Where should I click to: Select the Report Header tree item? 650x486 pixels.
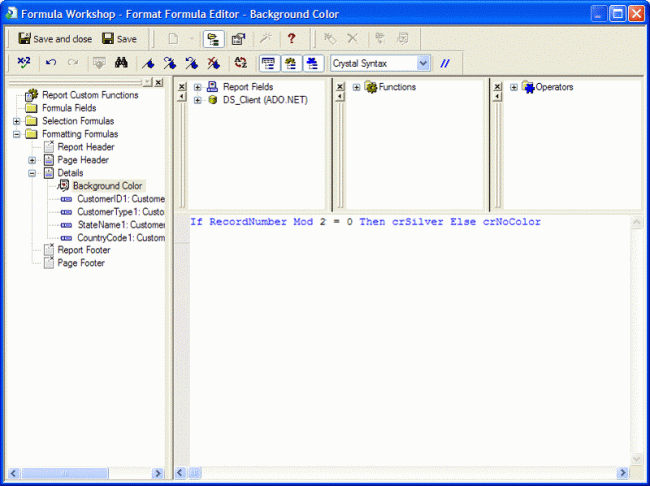(x=85, y=147)
